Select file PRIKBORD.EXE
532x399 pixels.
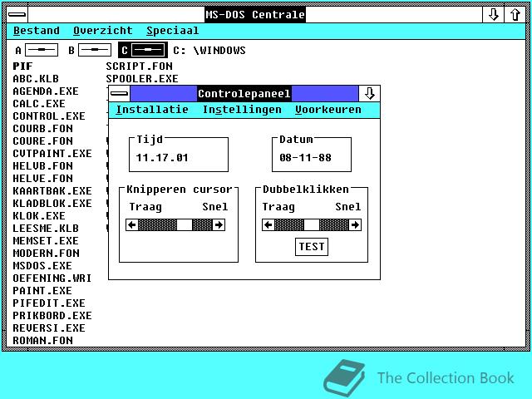point(52,316)
